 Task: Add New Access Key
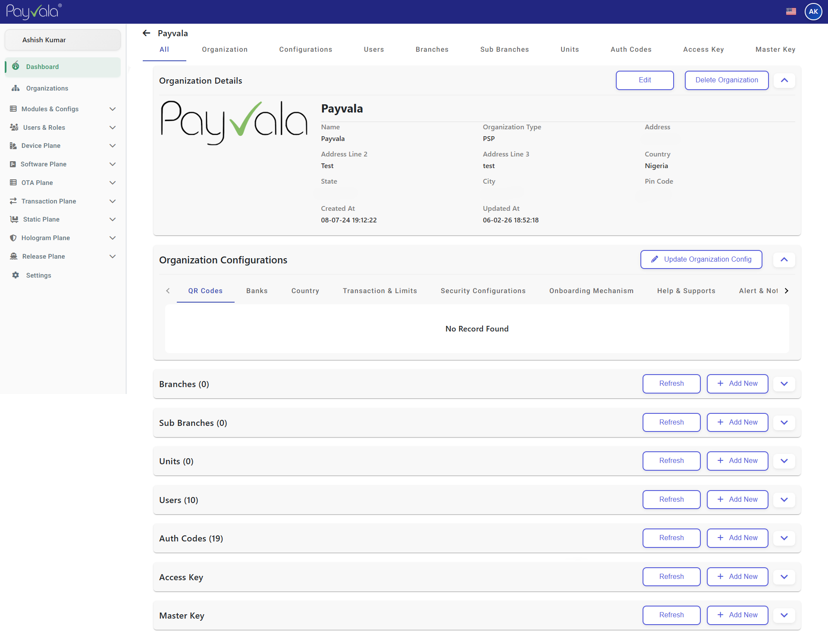(737, 577)
